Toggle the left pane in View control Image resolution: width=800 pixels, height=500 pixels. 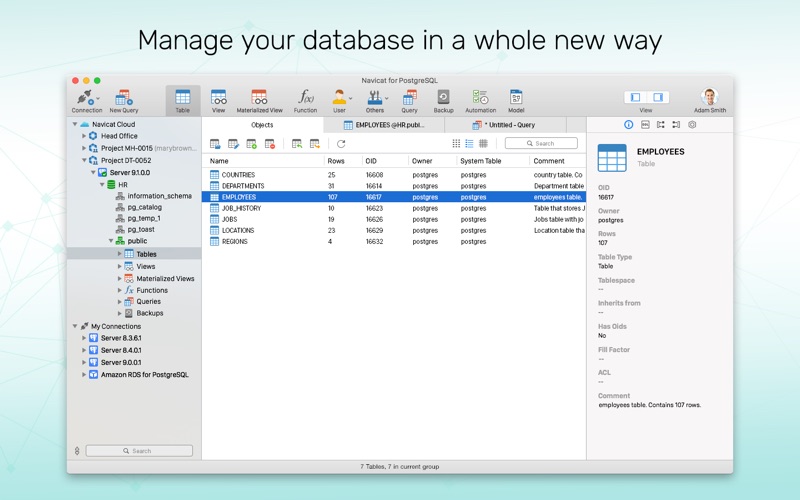coord(634,97)
